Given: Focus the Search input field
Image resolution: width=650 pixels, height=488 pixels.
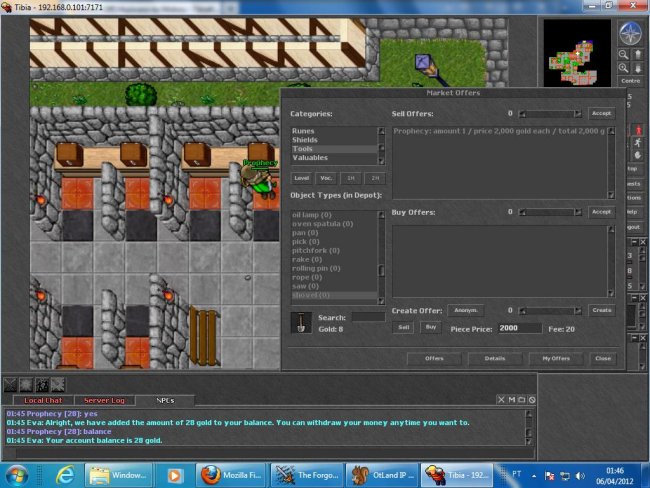Looking at the screenshot, I should tap(368, 317).
